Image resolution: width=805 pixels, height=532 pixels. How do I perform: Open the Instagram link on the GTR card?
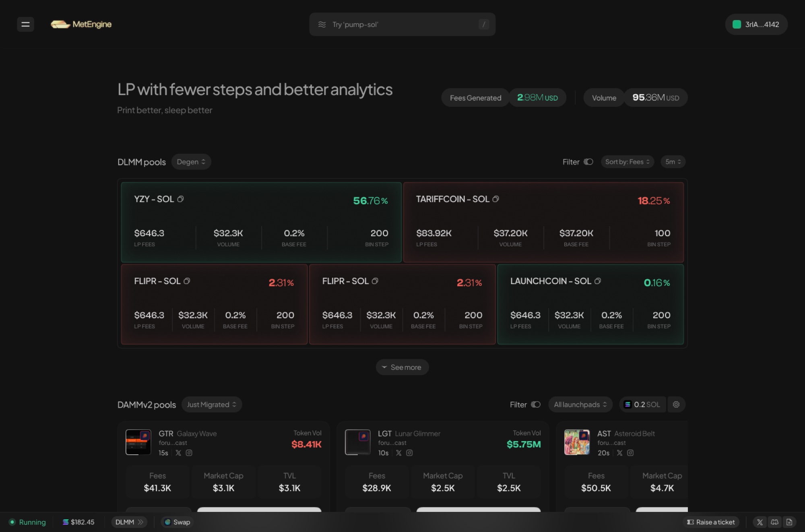(x=189, y=453)
